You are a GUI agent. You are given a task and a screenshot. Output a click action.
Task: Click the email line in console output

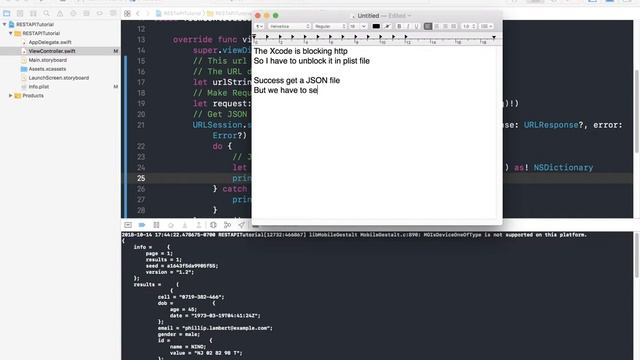(215, 328)
